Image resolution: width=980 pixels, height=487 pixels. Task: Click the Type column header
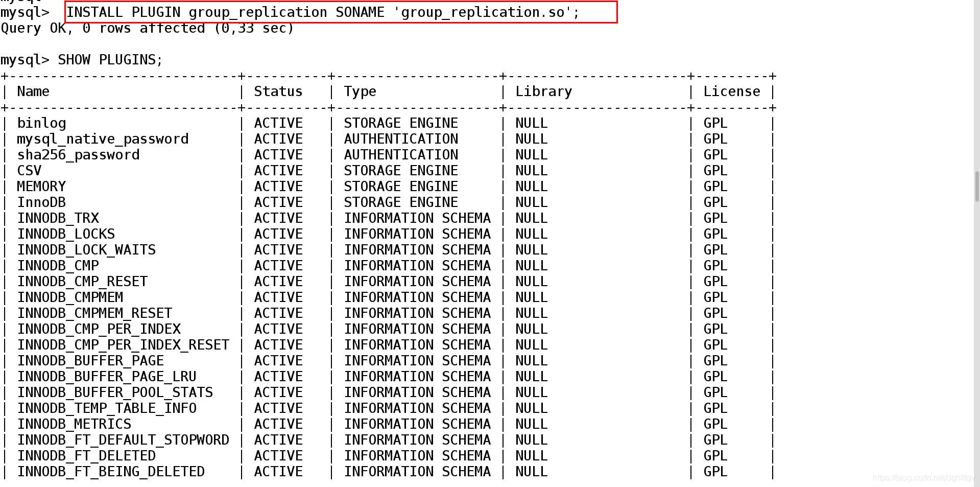[x=360, y=91]
